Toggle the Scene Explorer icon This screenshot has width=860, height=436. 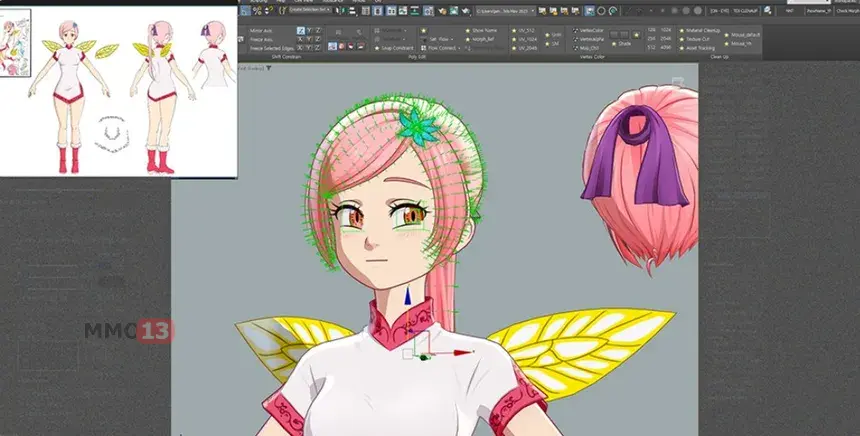point(365,10)
